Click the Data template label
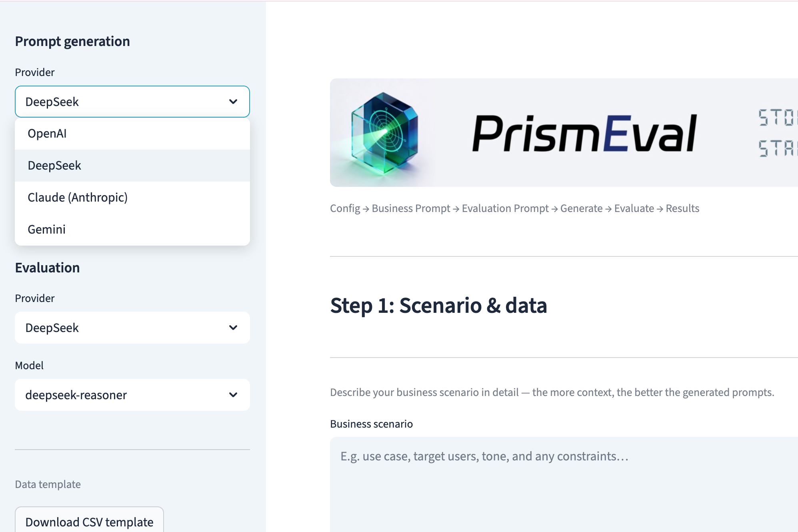This screenshot has width=798, height=532. click(48, 484)
